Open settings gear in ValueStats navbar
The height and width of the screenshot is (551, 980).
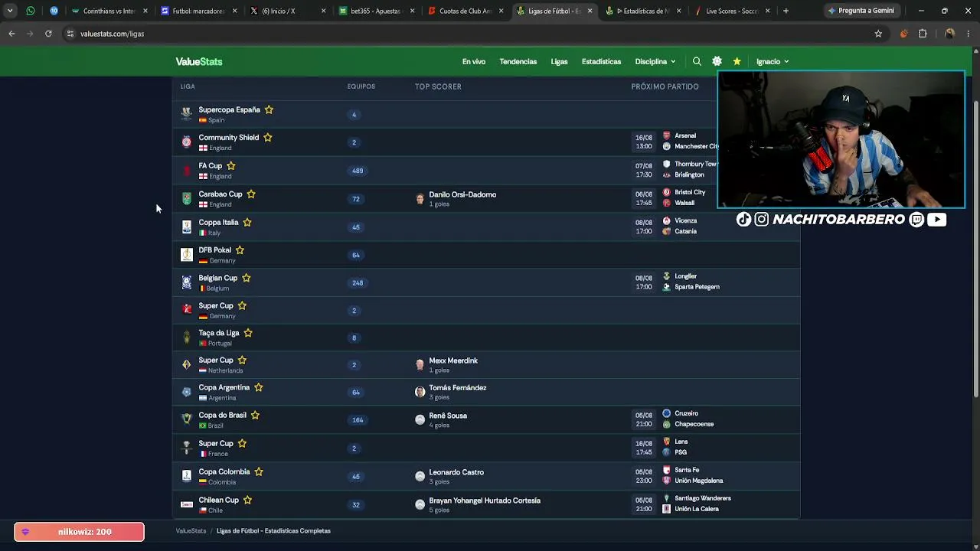(x=717, y=61)
